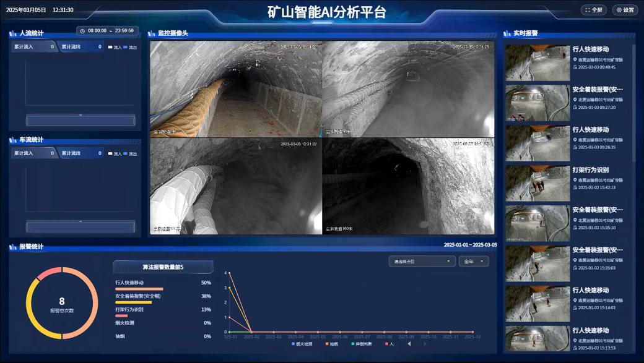Expand the 全年 time period dropdown
Image resolution: width=644 pixels, height=363 pixels.
pos(474,262)
